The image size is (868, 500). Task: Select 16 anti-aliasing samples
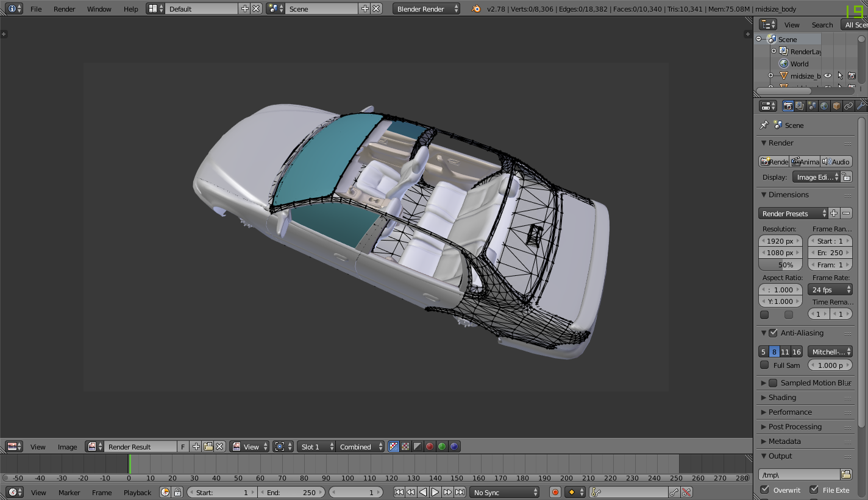(x=797, y=352)
